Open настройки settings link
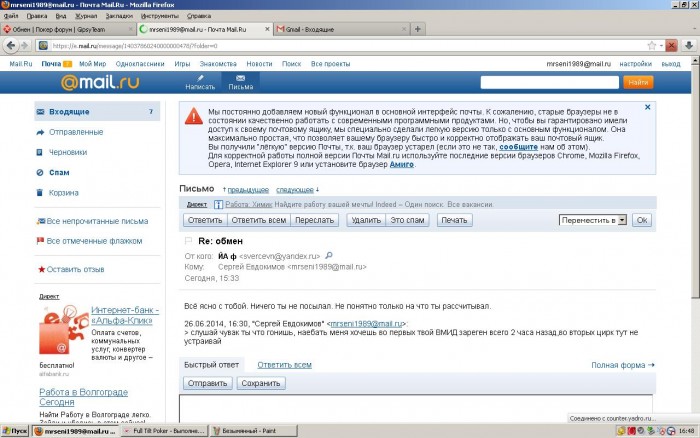 [635, 64]
